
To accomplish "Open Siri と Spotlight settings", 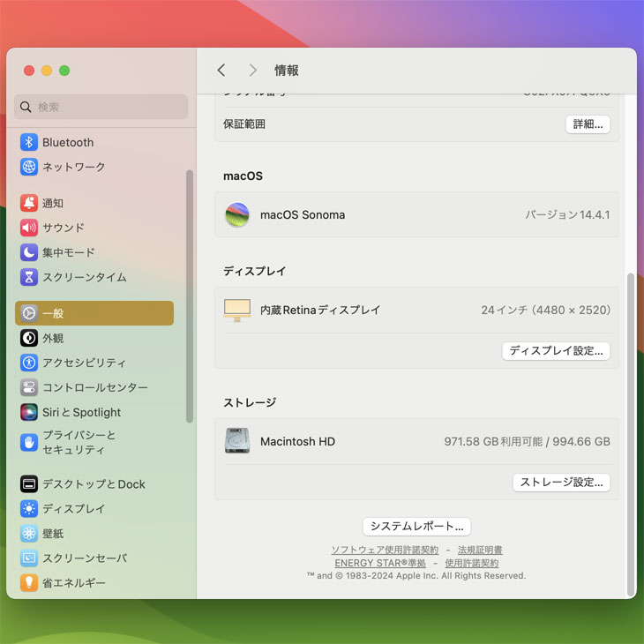I will click(x=94, y=412).
